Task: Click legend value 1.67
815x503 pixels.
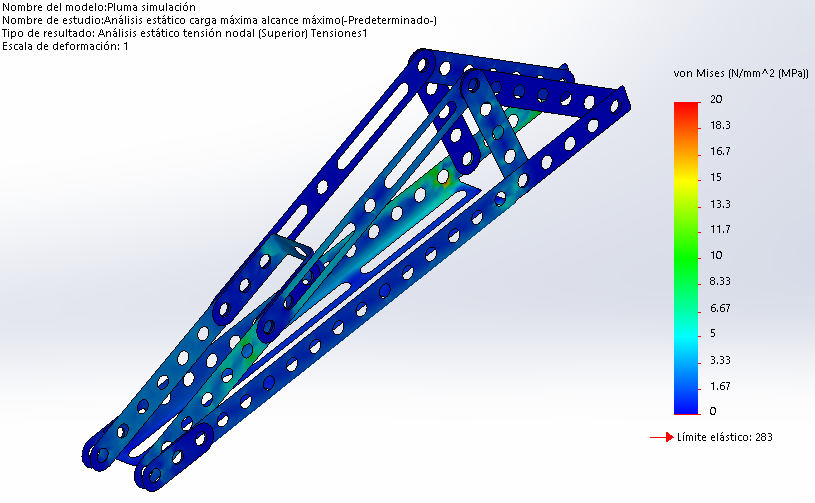Action: point(720,386)
